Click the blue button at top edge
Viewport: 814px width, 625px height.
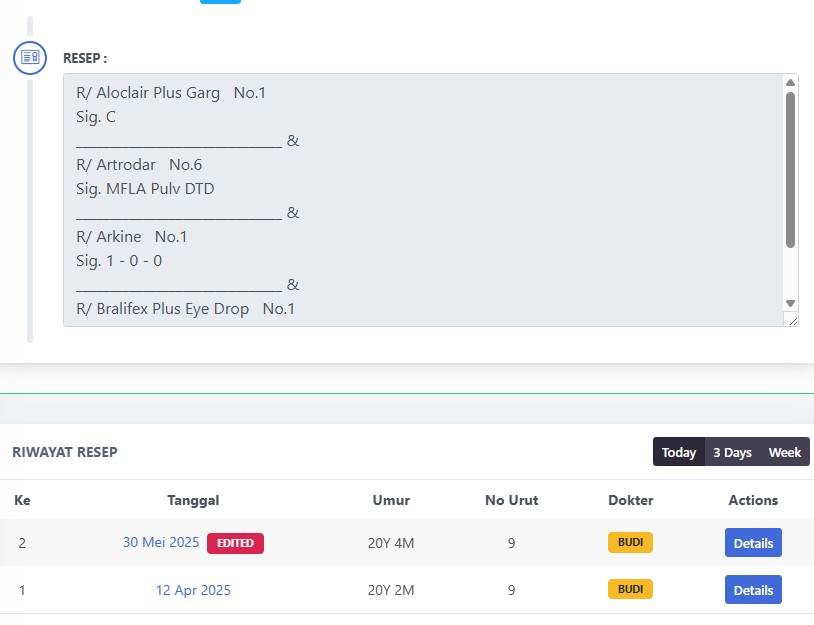click(x=220, y=2)
